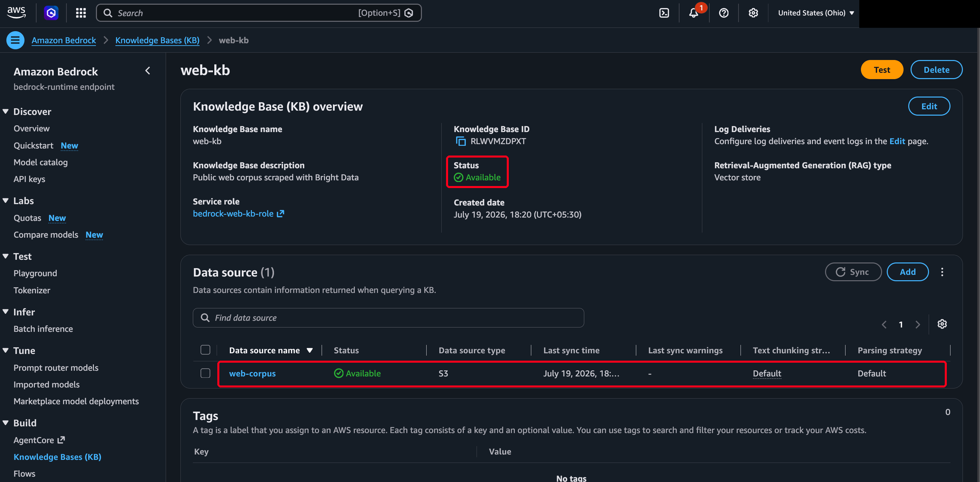Viewport: 980px width, 482px height.
Task: Open Knowledge Bases (KB) in sidebar
Action: tap(57, 457)
